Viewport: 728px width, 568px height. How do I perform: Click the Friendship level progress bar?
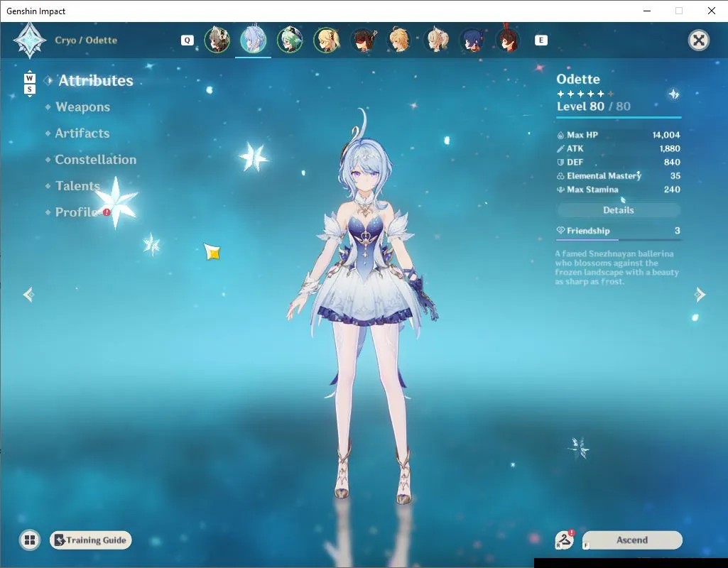pos(619,240)
